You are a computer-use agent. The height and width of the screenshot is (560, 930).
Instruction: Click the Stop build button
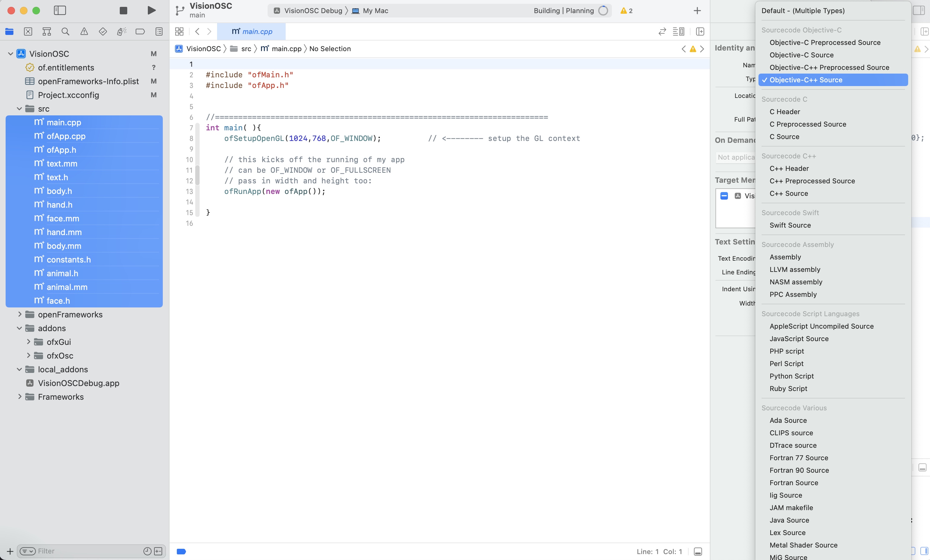[124, 11]
